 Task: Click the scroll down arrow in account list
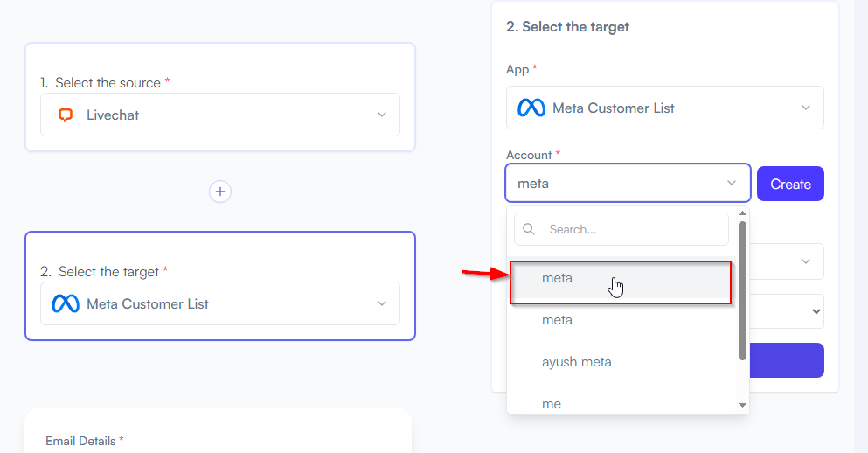(x=742, y=406)
